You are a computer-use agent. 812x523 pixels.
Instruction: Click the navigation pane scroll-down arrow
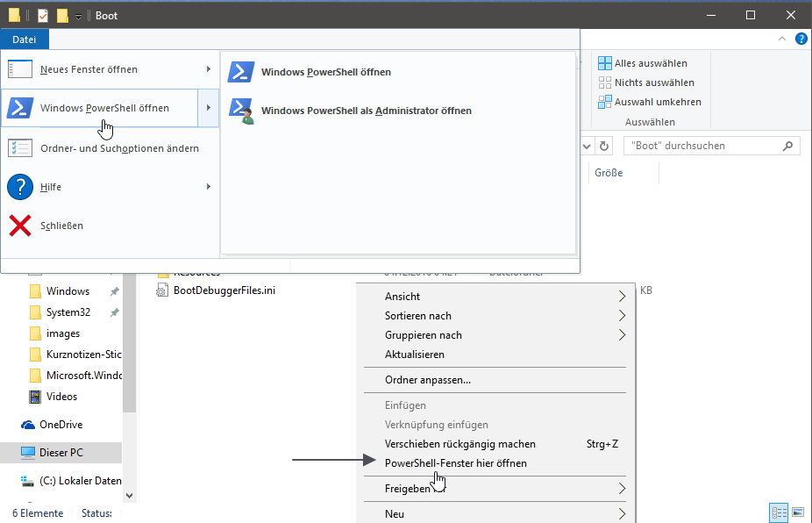click(130, 496)
